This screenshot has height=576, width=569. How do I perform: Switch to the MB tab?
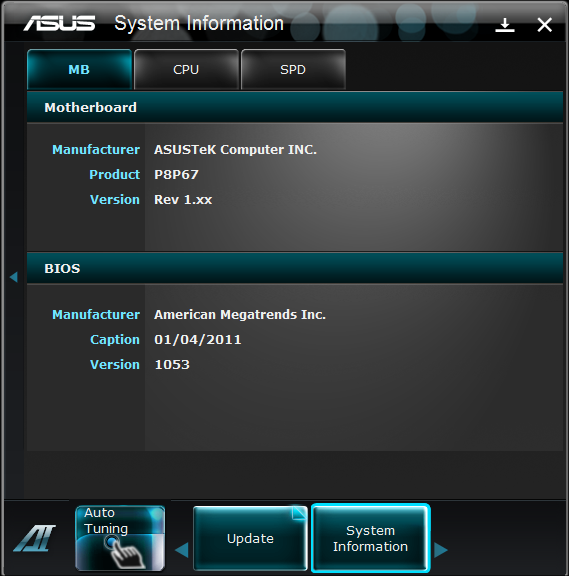[x=79, y=69]
